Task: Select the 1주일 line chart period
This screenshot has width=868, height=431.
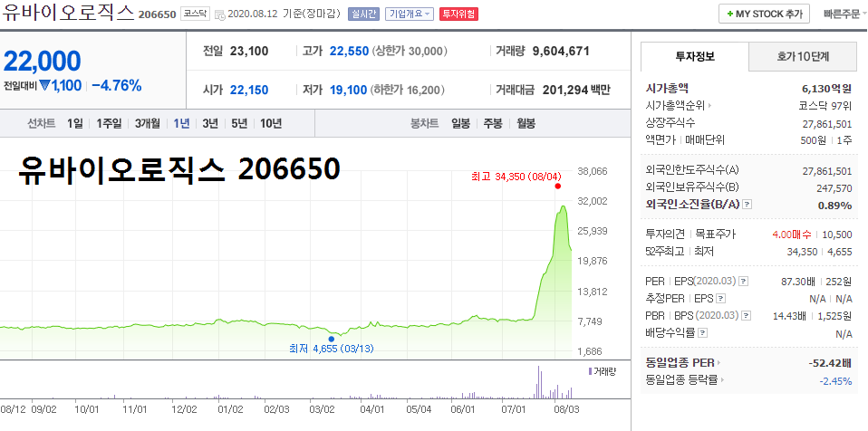Action: click(109, 123)
